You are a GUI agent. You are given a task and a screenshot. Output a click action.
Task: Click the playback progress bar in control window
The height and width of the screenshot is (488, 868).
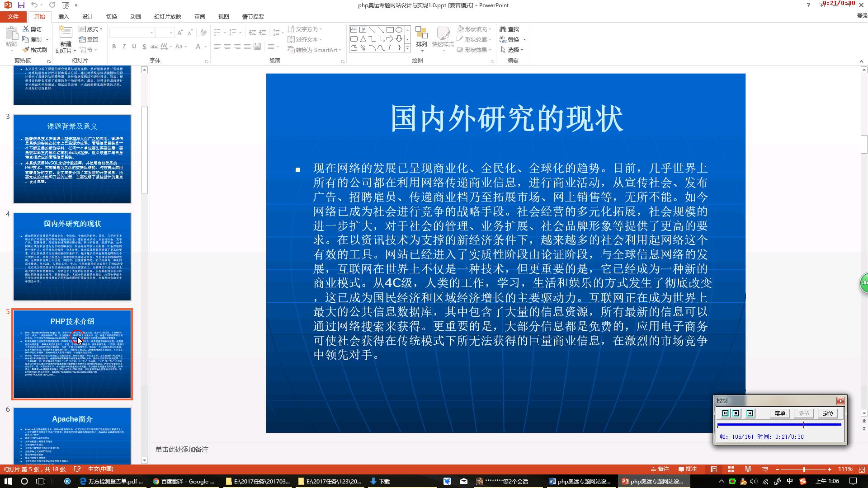[779, 425]
